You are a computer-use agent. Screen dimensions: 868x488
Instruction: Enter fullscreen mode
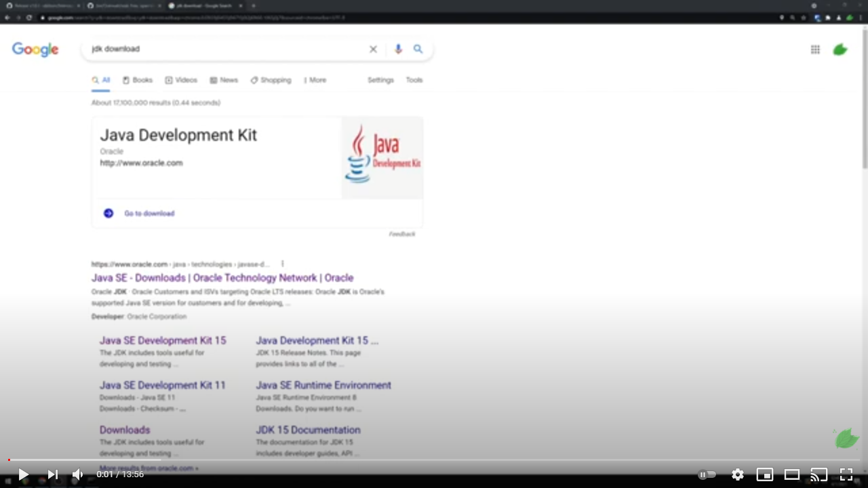pyautogui.click(x=846, y=474)
